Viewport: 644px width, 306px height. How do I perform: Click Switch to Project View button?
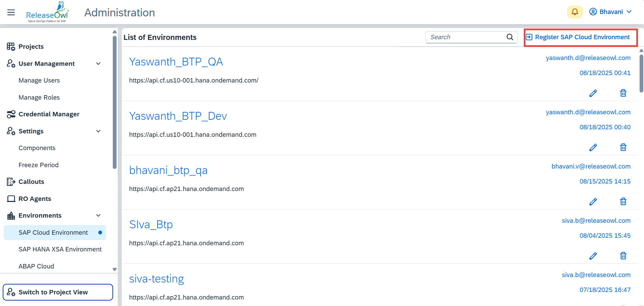tap(58, 292)
